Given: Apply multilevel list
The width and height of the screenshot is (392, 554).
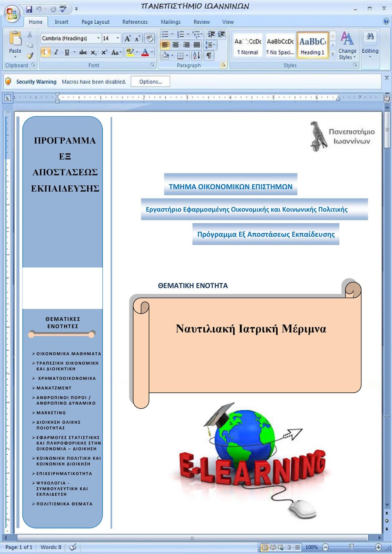Looking at the screenshot, I should tap(196, 34).
